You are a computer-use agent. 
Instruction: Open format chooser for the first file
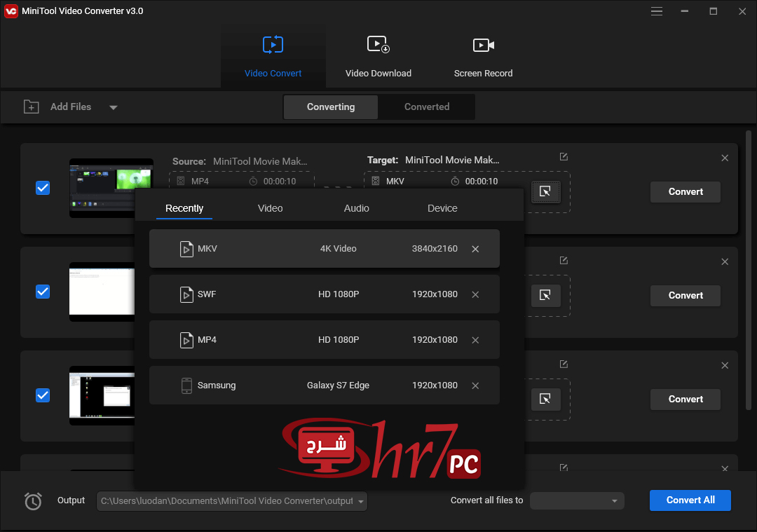545,191
